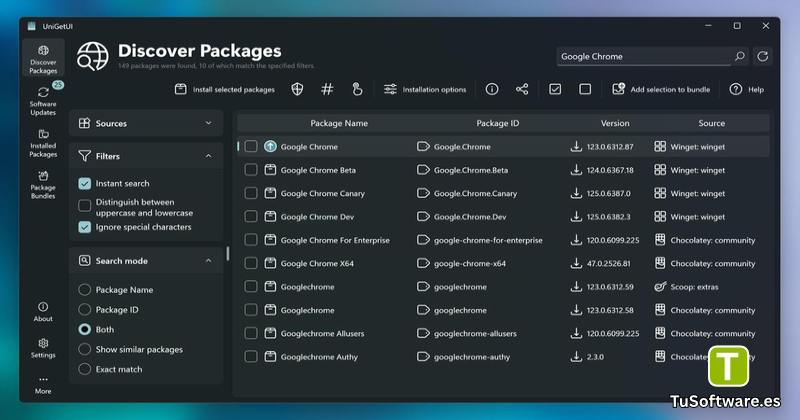Tick the checkbox for Google Chrome Beta
This screenshot has width=800, height=420.
tap(251, 170)
